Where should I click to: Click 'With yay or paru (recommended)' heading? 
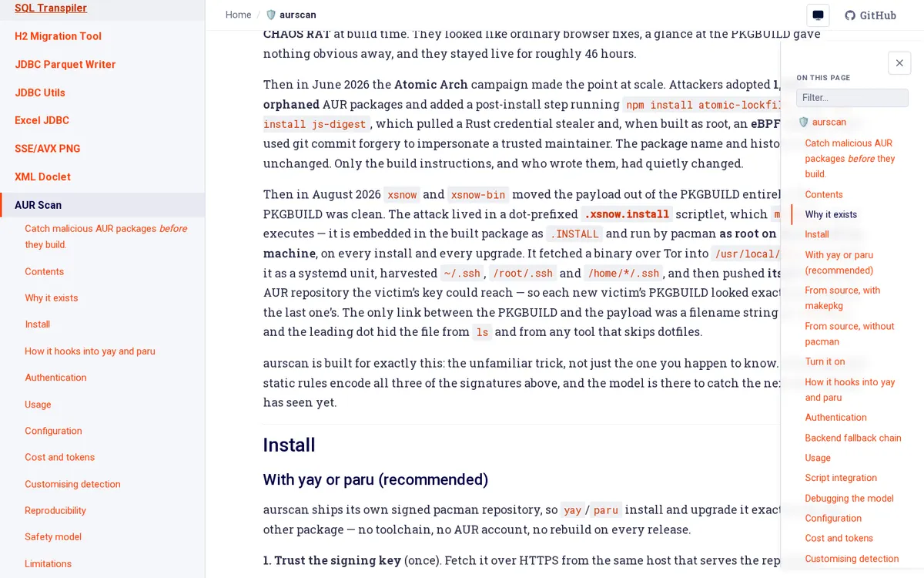coord(376,479)
